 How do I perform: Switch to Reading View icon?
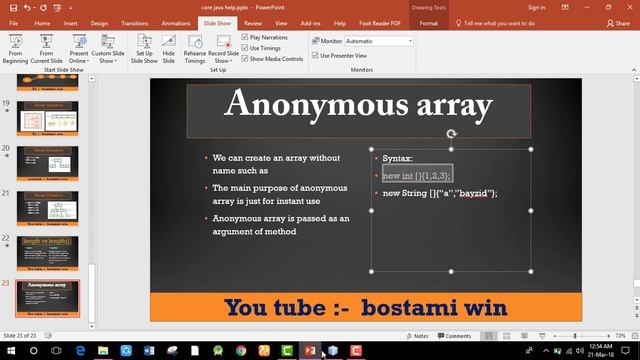[524, 336]
